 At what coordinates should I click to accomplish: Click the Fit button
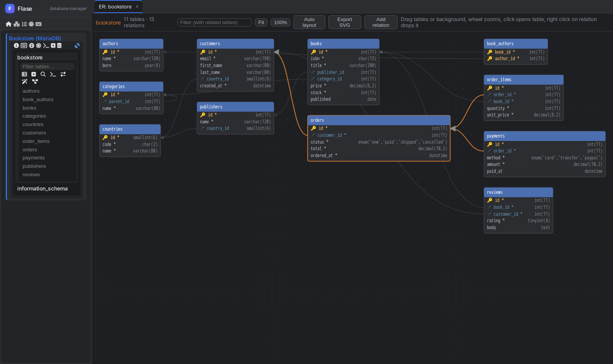pyautogui.click(x=261, y=23)
